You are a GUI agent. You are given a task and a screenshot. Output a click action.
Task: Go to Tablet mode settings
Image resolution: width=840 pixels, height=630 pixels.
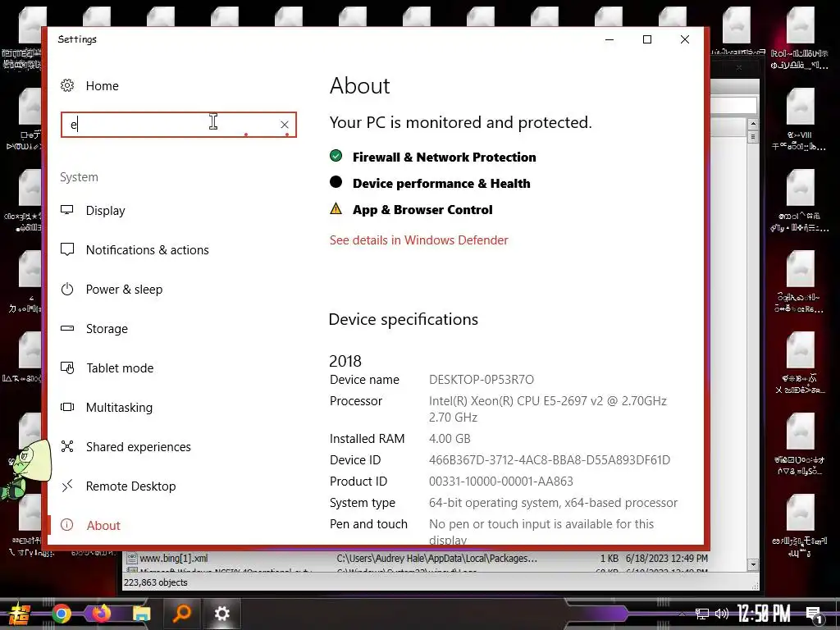(x=120, y=368)
